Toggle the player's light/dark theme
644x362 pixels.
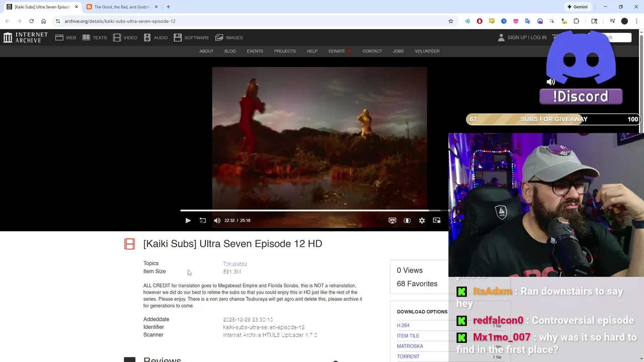[407, 220]
